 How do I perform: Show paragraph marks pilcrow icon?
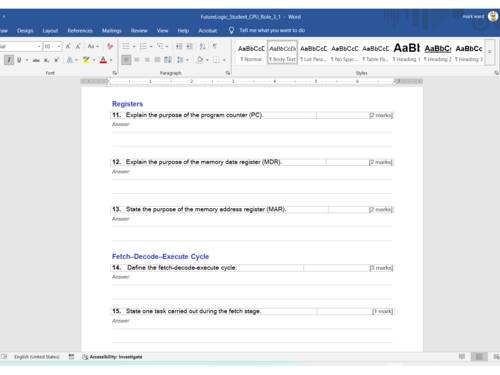tap(215, 46)
